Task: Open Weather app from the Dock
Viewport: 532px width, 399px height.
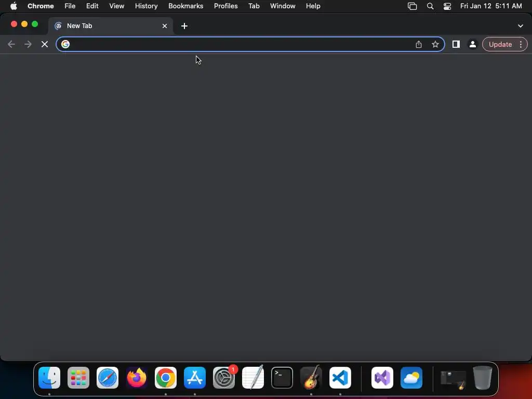Action: [x=411, y=378]
